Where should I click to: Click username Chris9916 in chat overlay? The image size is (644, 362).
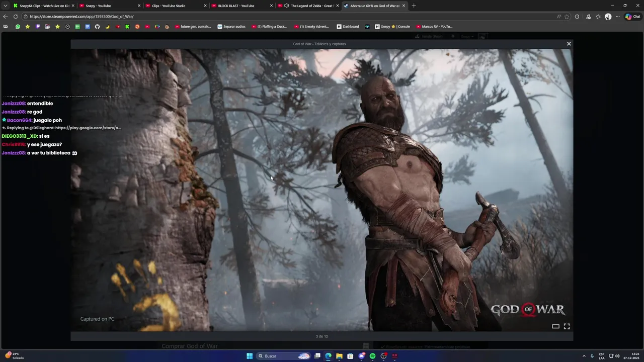(x=14, y=145)
